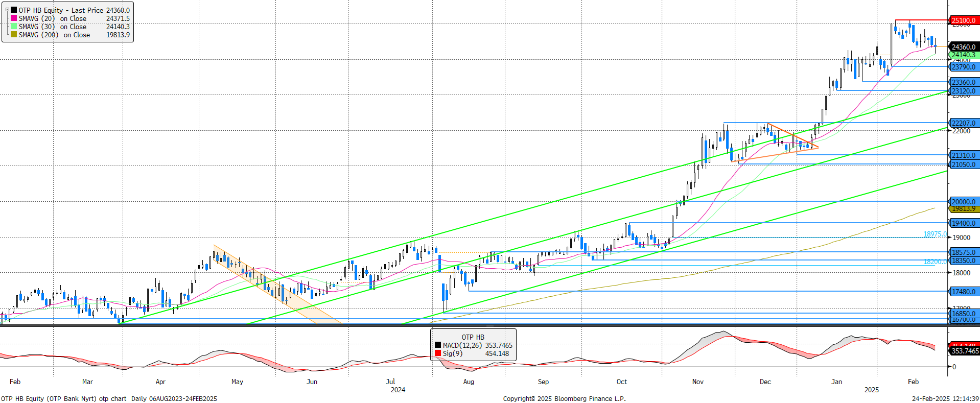The height and width of the screenshot is (403, 980).
Task: Click the light blue 18975.0 annotation text
Action: 935,234
